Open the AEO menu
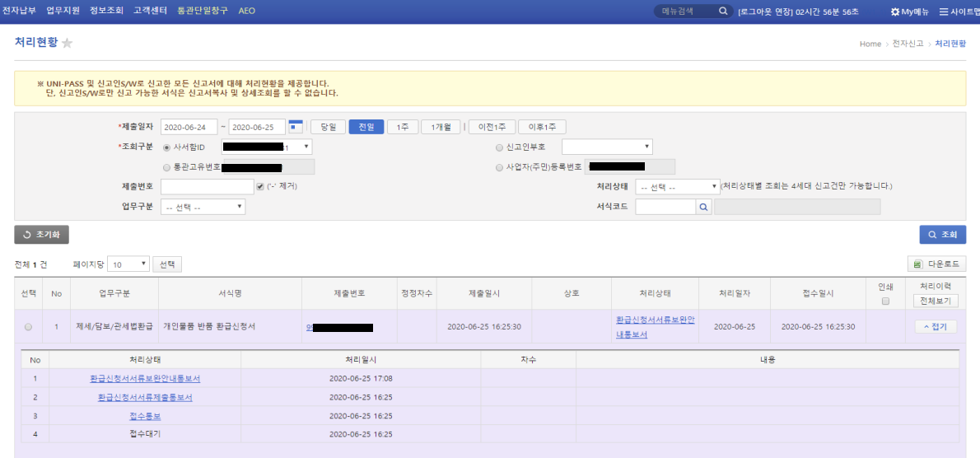 tap(247, 12)
